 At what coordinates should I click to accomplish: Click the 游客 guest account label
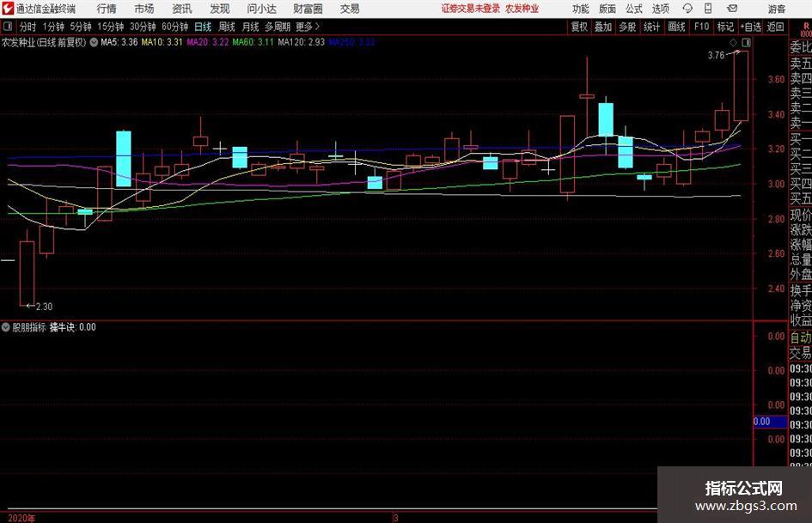pyautogui.click(x=777, y=9)
